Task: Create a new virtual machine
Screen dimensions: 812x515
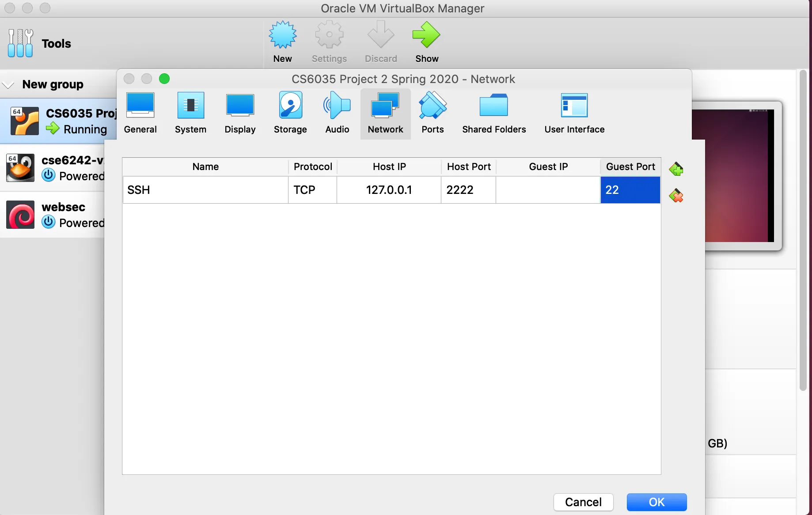Action: coord(283,41)
